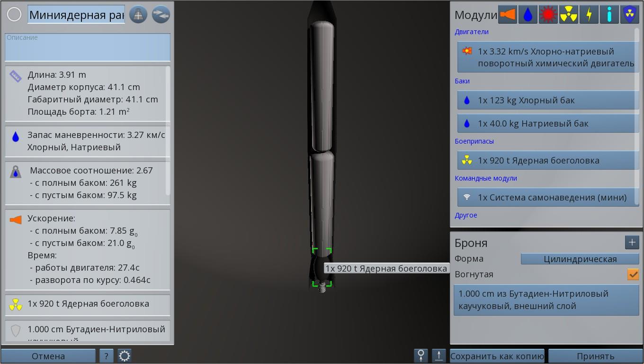Toggle the Вогнутая checkbox
Screen dimensions: 644x364
633,274
